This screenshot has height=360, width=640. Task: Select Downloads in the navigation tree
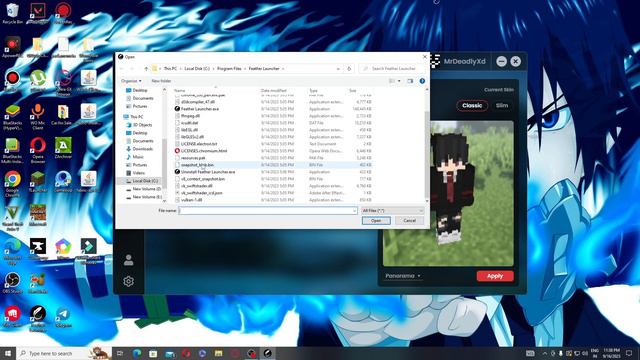coord(142,149)
